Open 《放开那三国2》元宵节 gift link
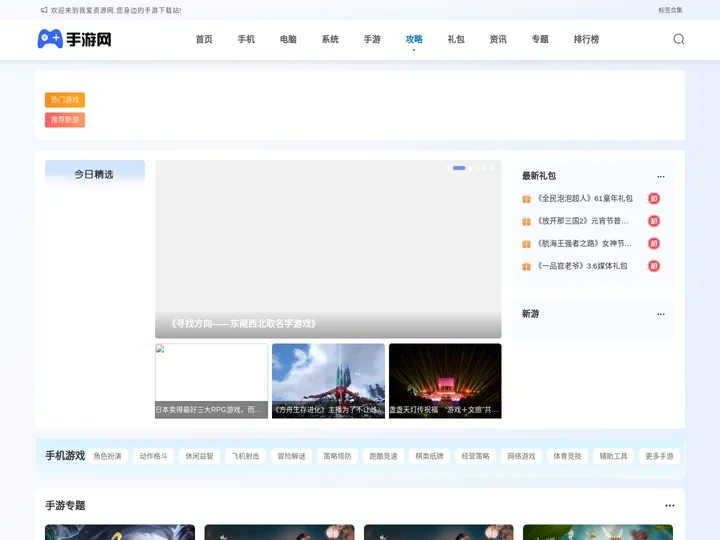This screenshot has width=720, height=540. 582,221
